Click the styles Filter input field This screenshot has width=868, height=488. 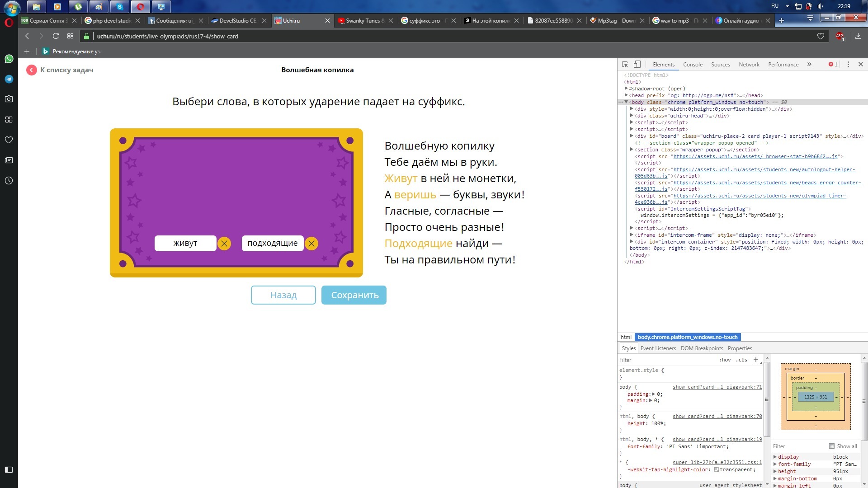[665, 360]
